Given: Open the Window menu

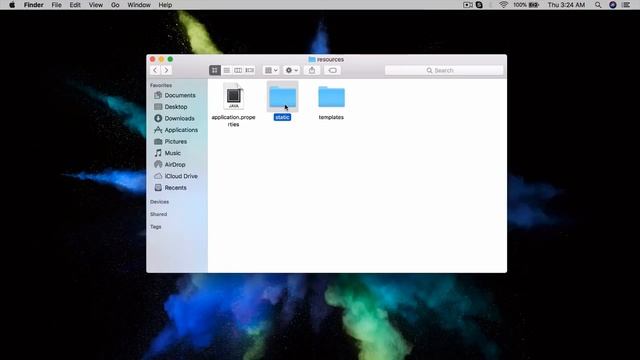Looking at the screenshot, I should pos(139,5).
